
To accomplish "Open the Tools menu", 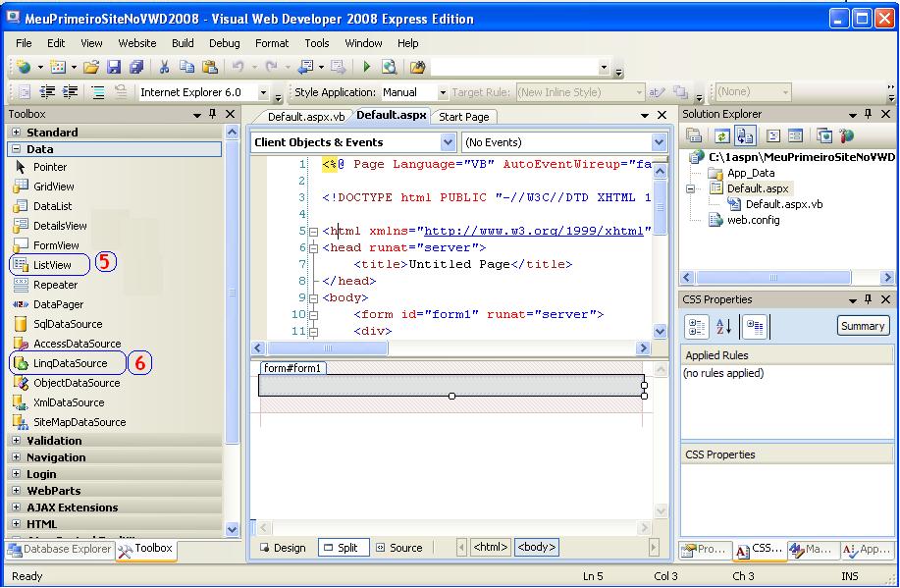I will [316, 43].
